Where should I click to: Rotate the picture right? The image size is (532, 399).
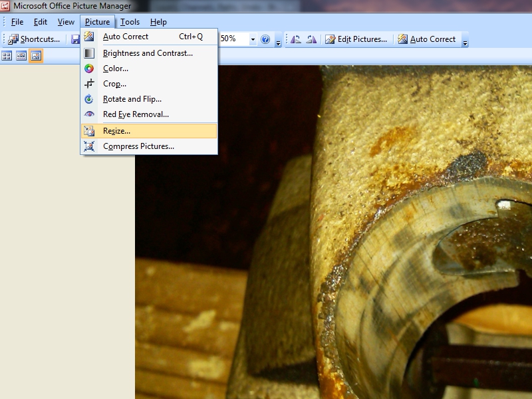point(311,39)
